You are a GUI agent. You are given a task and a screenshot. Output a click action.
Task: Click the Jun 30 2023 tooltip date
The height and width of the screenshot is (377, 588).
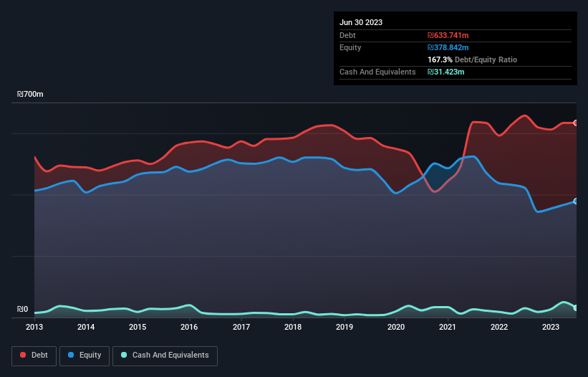click(x=361, y=22)
